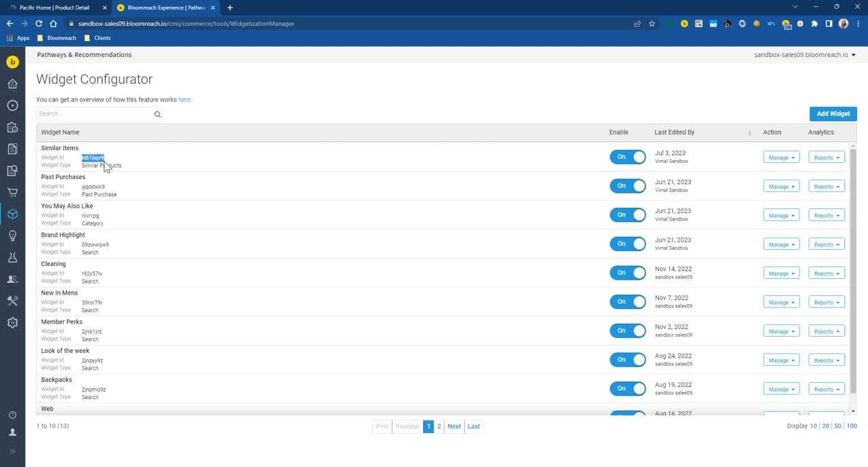The image size is (868, 467).
Task: Open the 'here' overview link
Action: point(184,100)
